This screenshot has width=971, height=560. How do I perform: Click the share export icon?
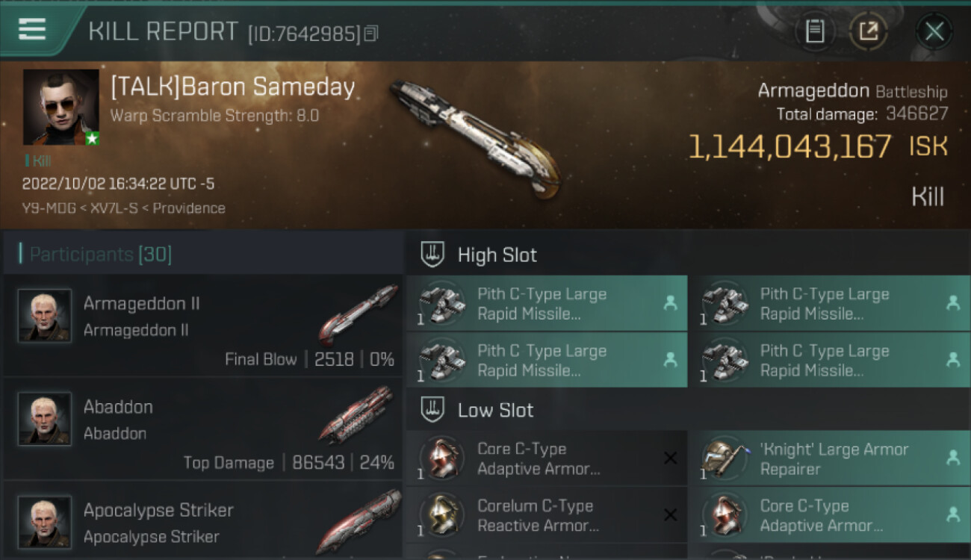tap(868, 31)
